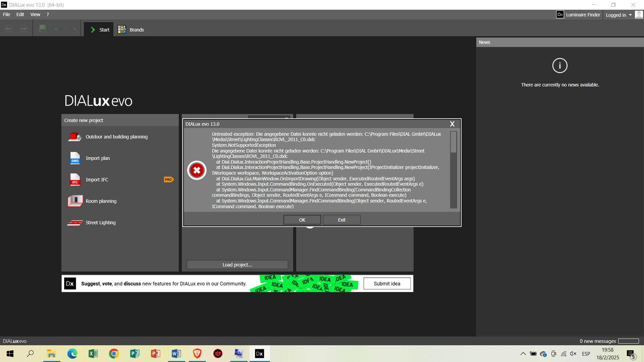Viewport: 644px width, 362px height.
Task: Click the Load project button
Action: pos(237,265)
